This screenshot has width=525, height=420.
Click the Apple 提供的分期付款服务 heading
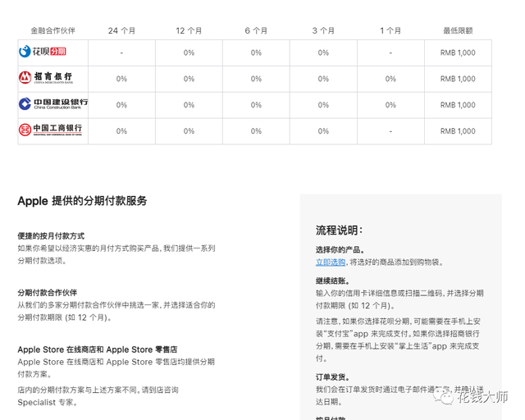(x=82, y=201)
